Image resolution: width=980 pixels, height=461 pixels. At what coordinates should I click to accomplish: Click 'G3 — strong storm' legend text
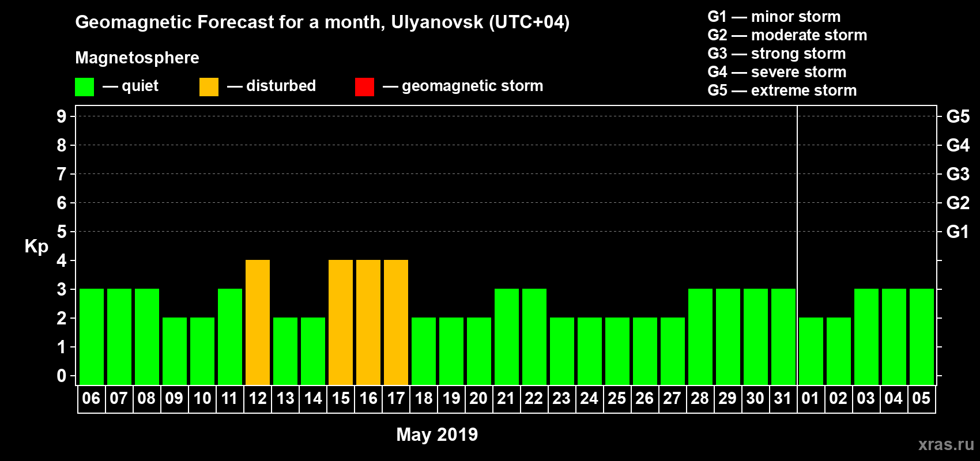tap(777, 54)
